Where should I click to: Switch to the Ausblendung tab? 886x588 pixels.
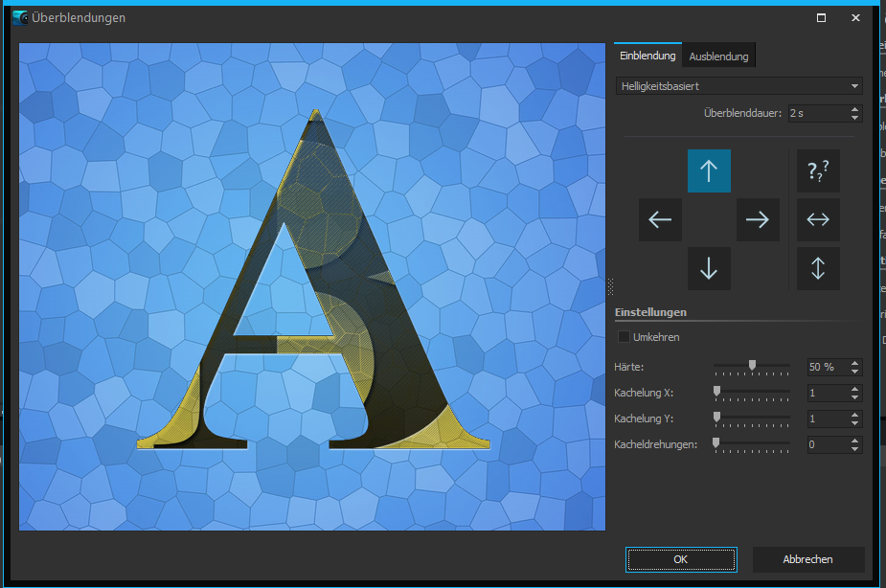pos(718,57)
